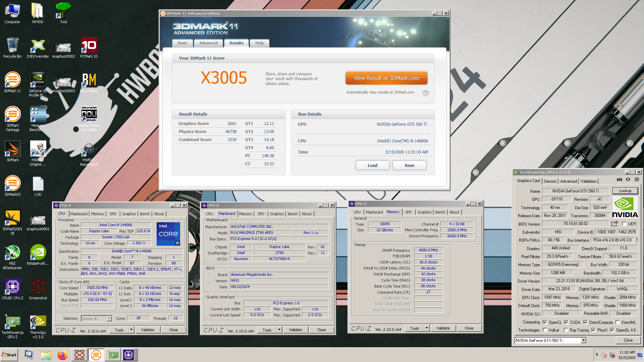Open Tools dropdown arrow in CPU-Z Memory window
This screenshot has width=644, height=362.
[x=427, y=328]
